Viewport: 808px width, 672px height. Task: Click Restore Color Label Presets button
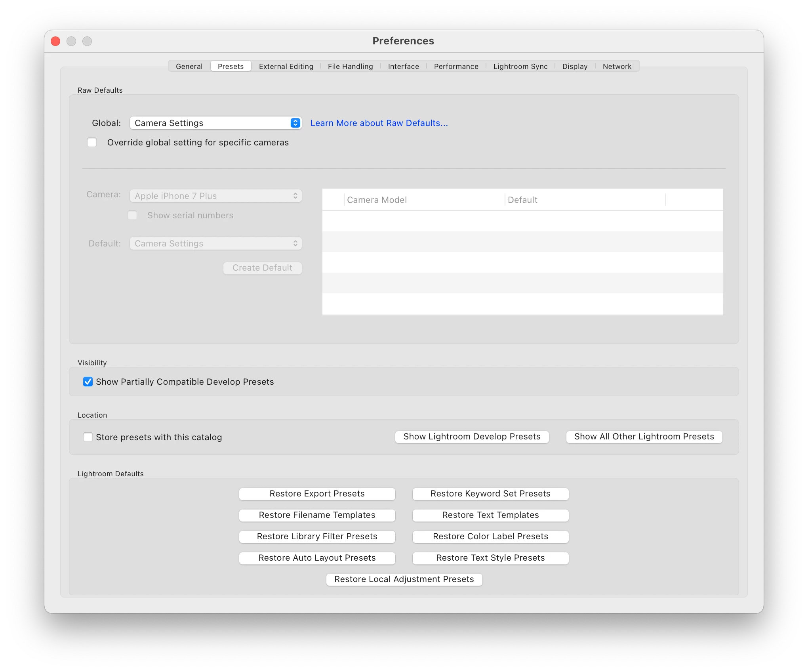tap(490, 536)
